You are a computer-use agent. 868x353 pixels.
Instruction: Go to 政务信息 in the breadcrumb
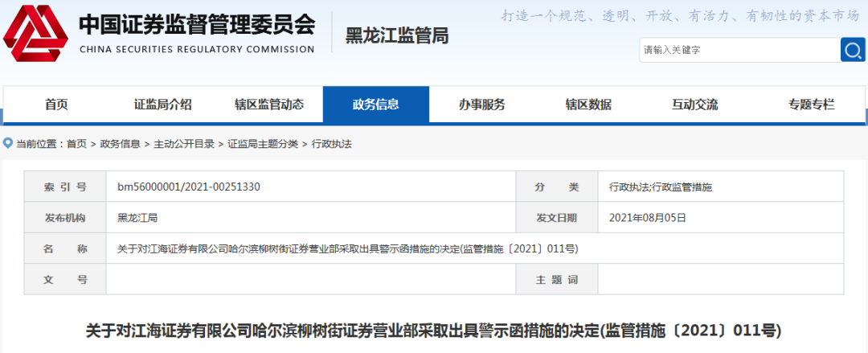(120, 144)
